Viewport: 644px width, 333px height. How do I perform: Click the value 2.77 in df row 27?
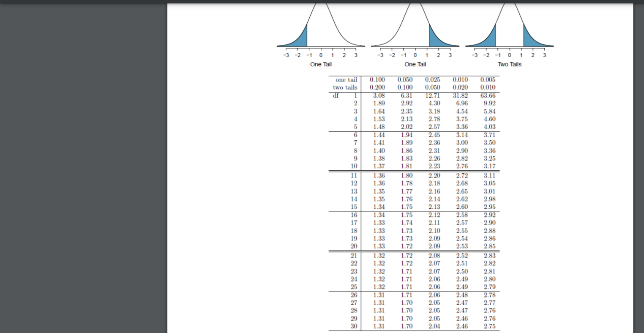pyautogui.click(x=489, y=302)
